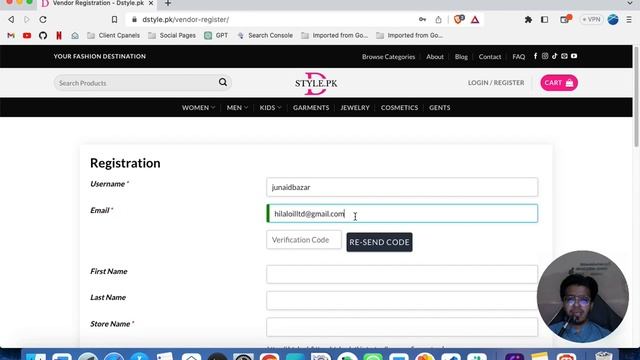Open the Search Console bookmark
This screenshot has width=640, height=360.
click(265, 36)
